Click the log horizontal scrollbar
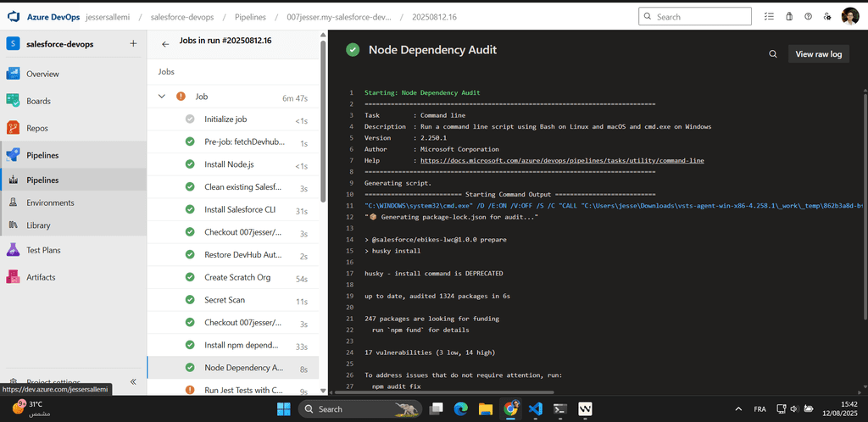868x422 pixels. [x=444, y=392]
